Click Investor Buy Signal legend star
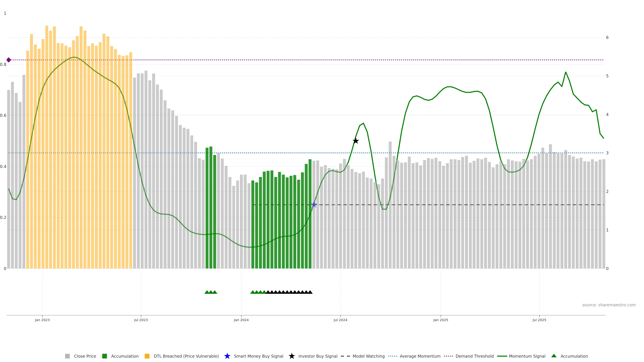 coord(292,356)
